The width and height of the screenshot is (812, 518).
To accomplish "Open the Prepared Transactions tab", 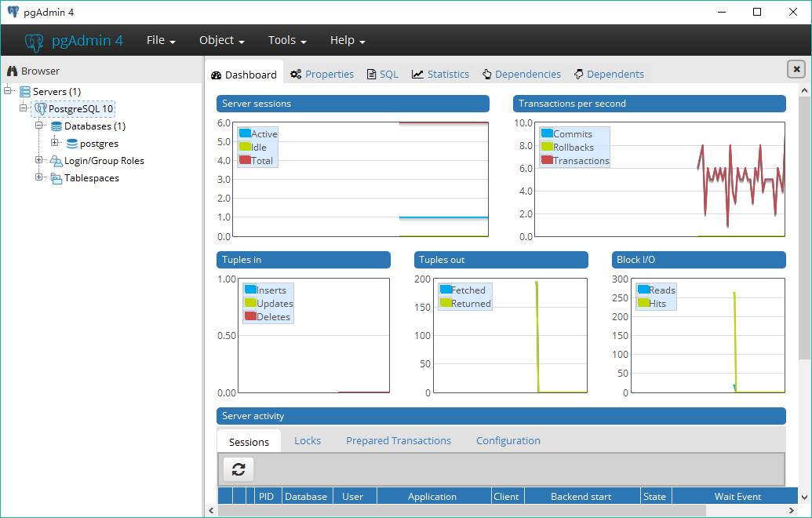I will coord(399,441).
